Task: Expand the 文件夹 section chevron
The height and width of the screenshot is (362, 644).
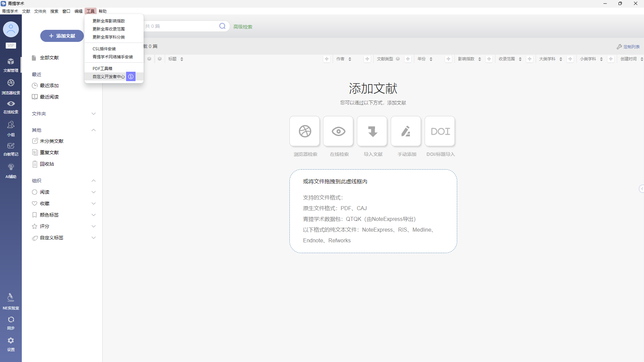Action: tap(94, 114)
